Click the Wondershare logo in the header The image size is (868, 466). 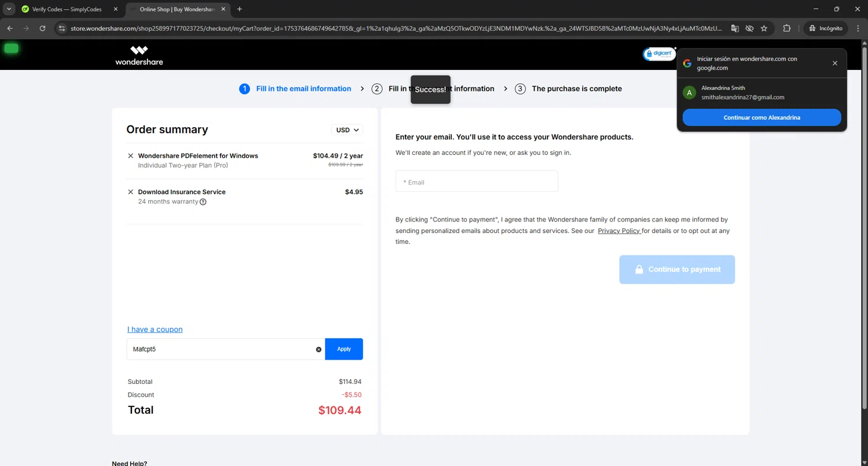tap(139, 55)
